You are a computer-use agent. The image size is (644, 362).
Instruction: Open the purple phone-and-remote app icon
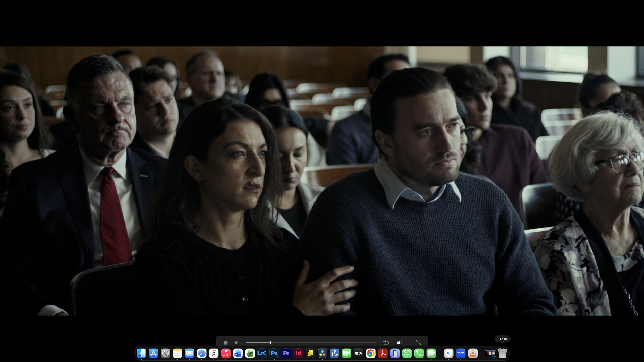point(395,353)
